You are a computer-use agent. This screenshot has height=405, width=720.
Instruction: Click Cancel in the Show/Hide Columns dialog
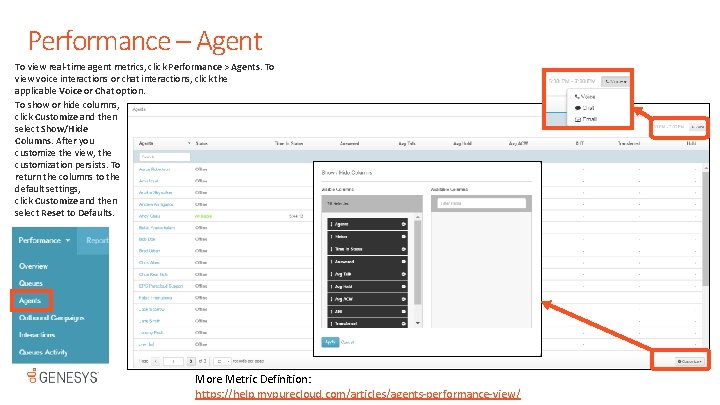click(348, 342)
